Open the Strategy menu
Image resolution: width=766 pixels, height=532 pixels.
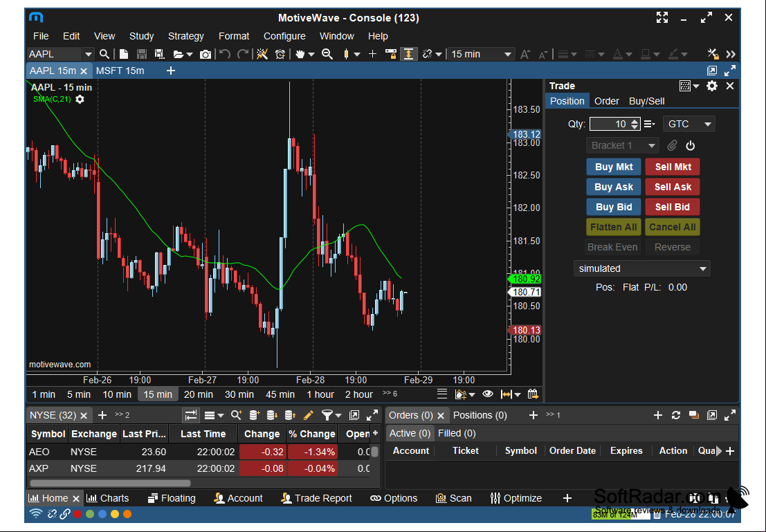pos(185,36)
